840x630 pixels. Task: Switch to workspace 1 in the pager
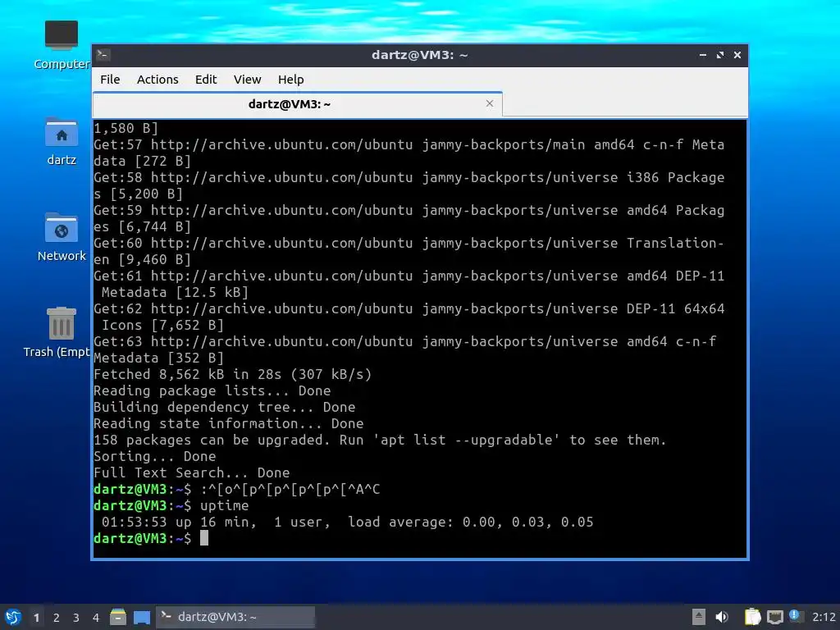pos(36,618)
